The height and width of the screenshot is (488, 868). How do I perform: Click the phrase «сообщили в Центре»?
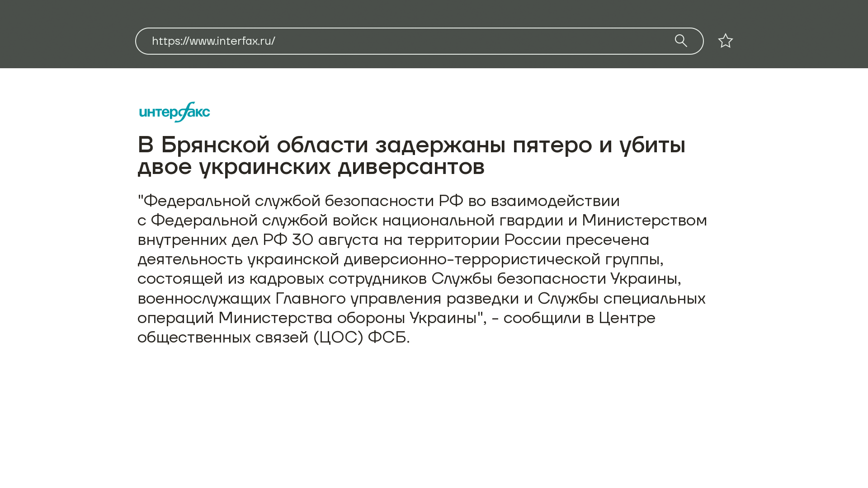579,318
